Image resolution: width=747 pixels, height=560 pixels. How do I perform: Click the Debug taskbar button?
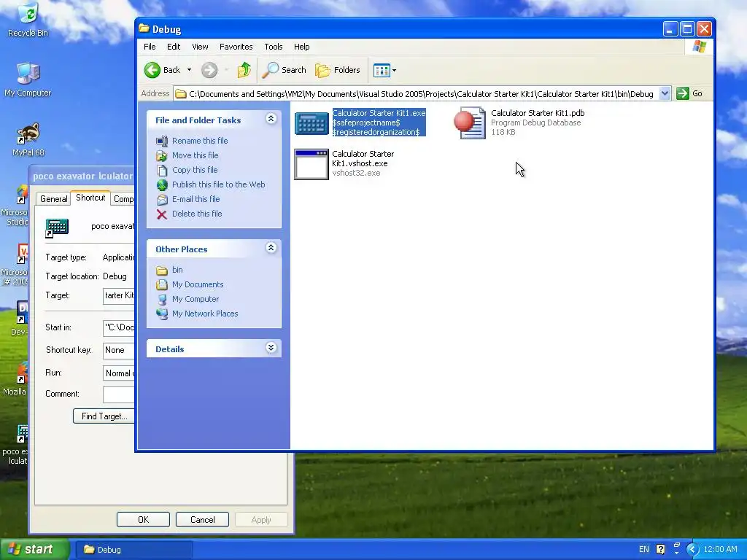[x=134, y=550]
